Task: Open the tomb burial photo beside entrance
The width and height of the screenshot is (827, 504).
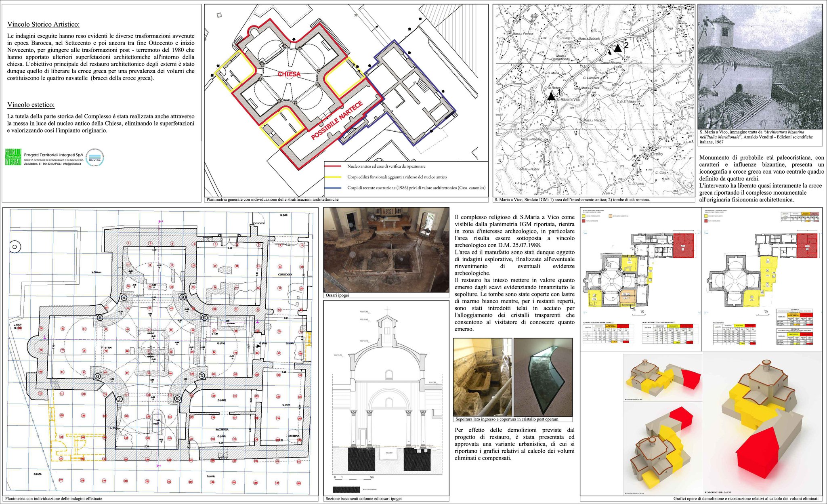Action: [483, 377]
